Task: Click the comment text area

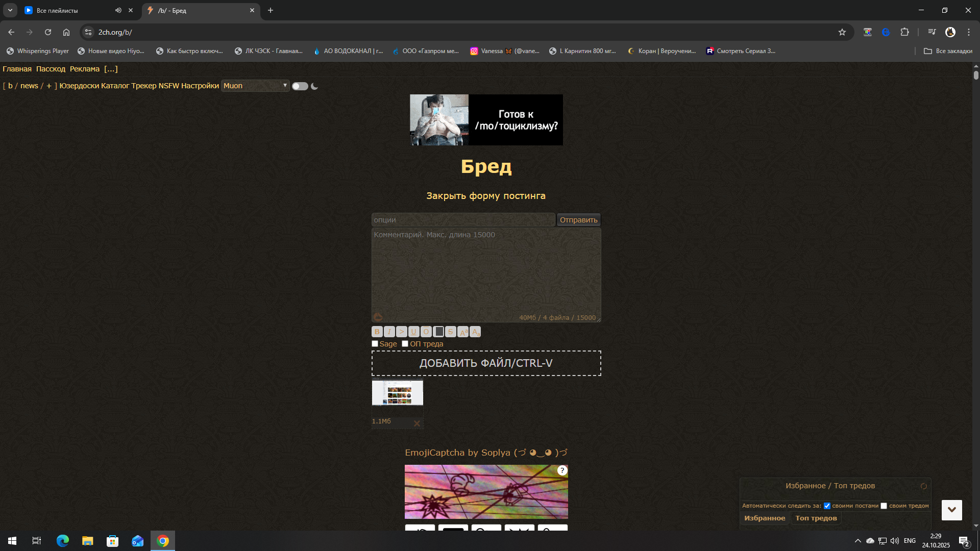Action: pyautogui.click(x=486, y=273)
